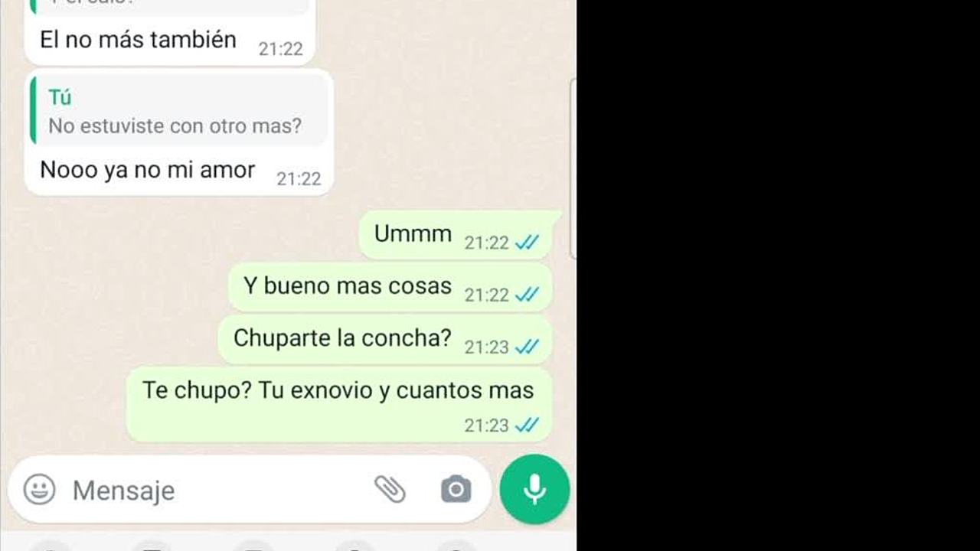
Task: Tap the paperclip attach icon
Action: tap(390, 489)
